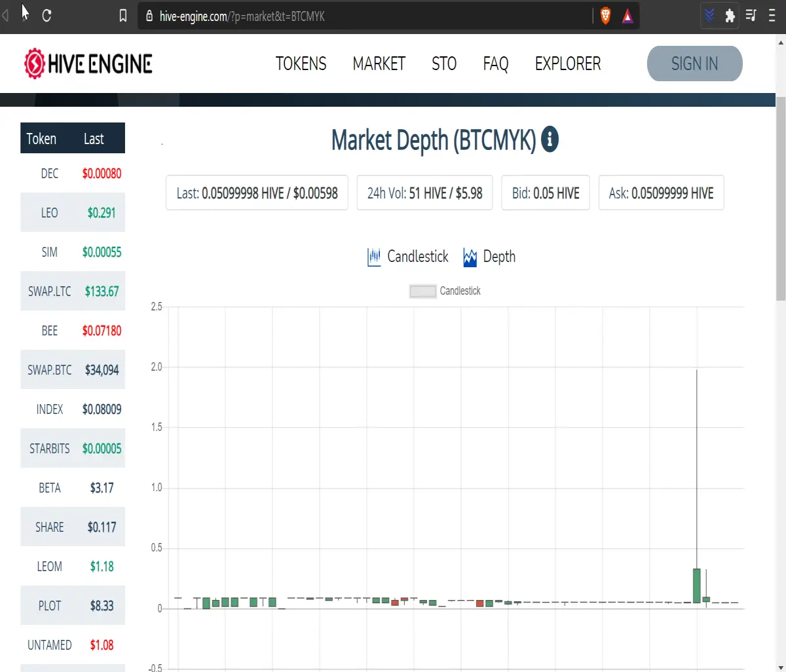Switch to the Candlestick chart view
The width and height of the screenshot is (786, 672).
coord(408,257)
